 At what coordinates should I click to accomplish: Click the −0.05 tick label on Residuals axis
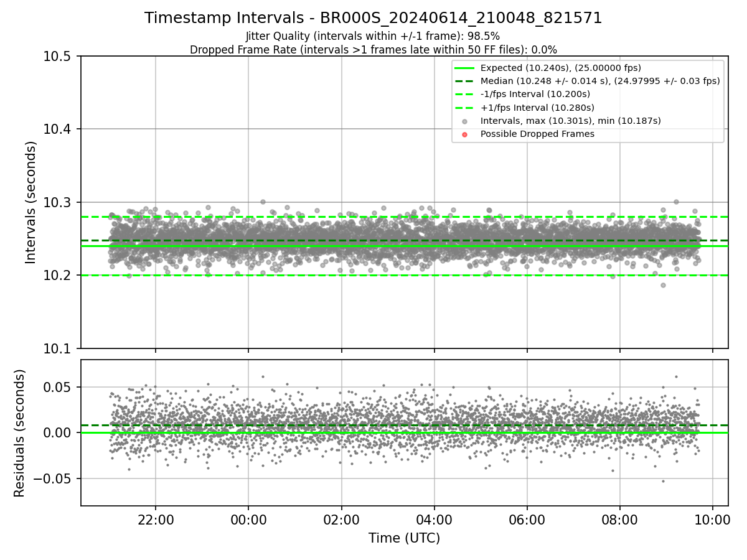tap(52, 479)
